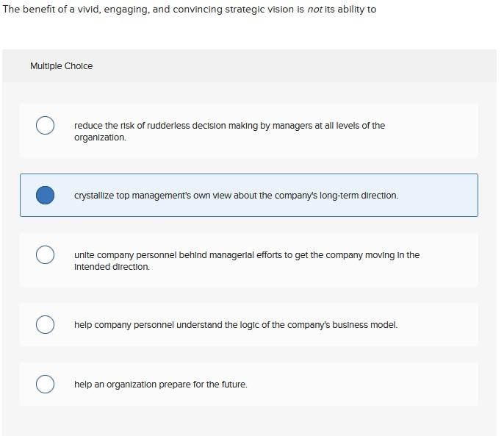Pick the radio button for "help an organization prepare"
This screenshot has width=504, height=436.
pyautogui.click(x=45, y=384)
